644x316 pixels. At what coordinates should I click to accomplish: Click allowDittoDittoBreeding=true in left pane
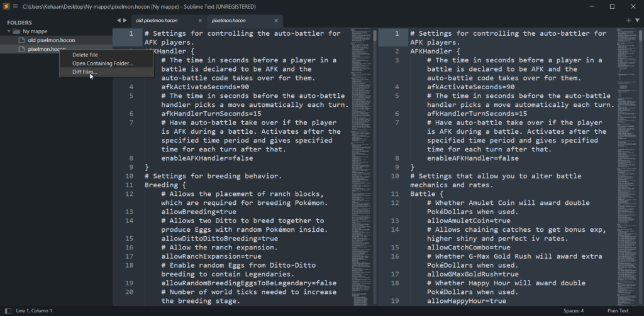click(219, 239)
